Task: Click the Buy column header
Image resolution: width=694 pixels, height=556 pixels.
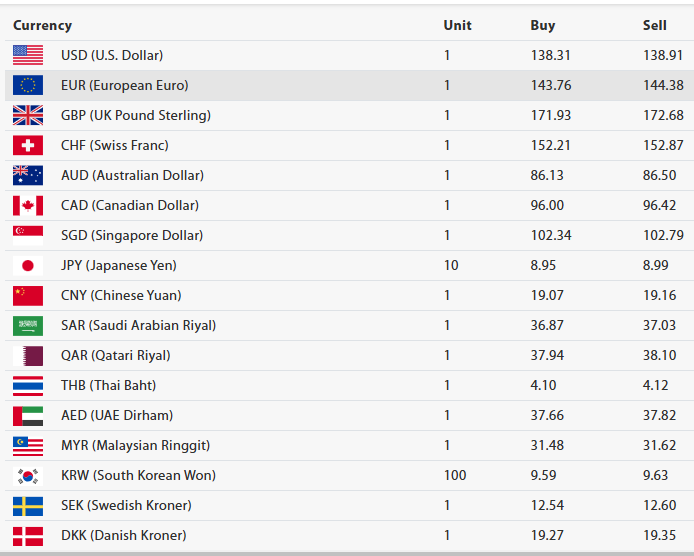Action: (543, 25)
